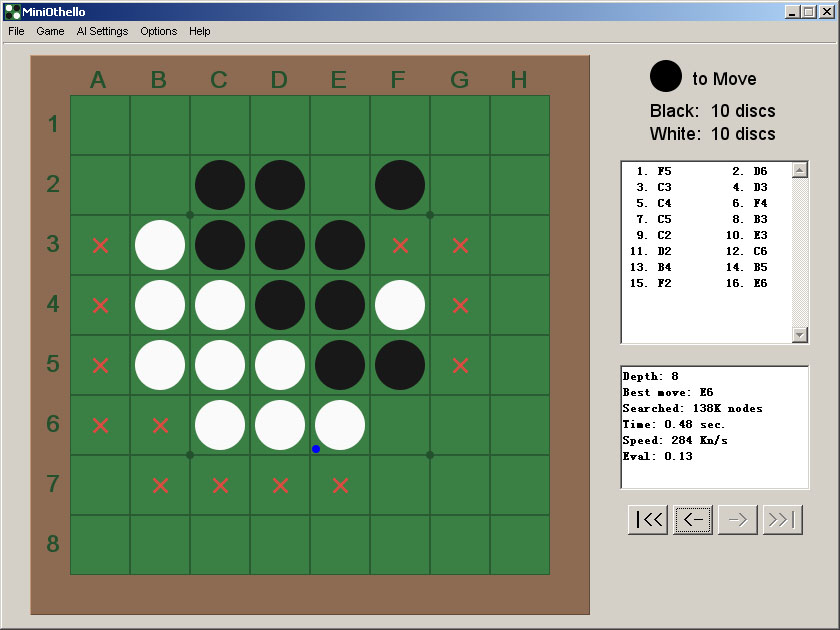Viewport: 840px width, 630px height.
Task: Click the MiniOthello title bar icon
Action: tap(12, 11)
